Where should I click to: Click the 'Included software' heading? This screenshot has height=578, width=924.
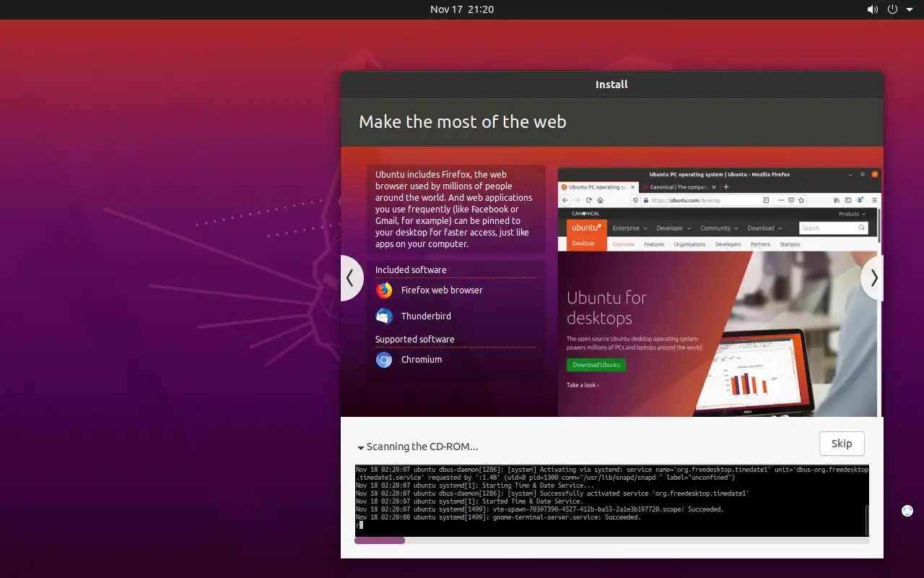point(411,270)
